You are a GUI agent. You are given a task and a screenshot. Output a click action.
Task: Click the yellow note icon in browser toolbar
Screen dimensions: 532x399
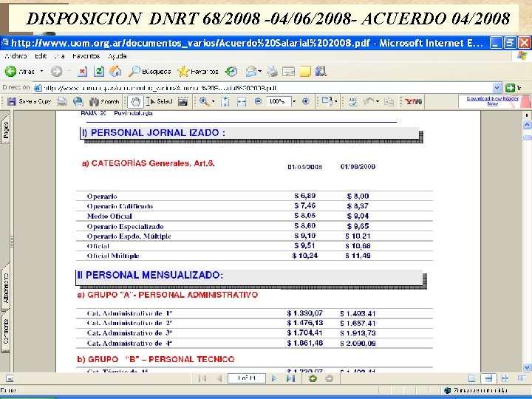[305, 72]
